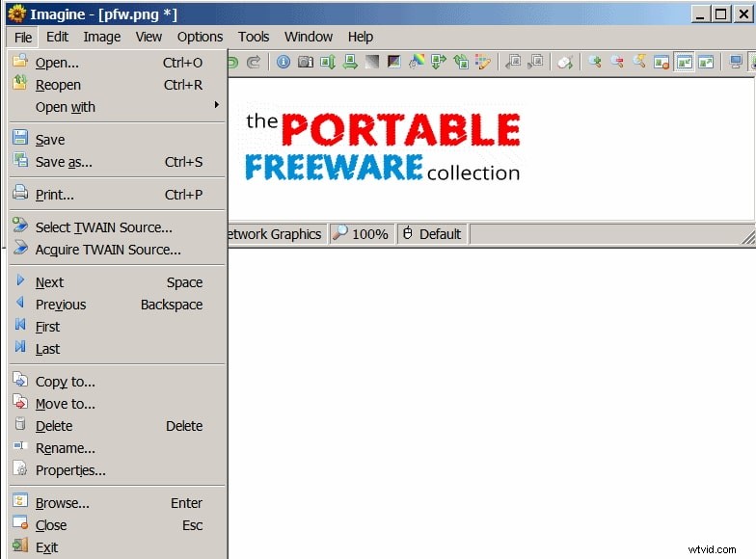Viewport: 756px width, 559px height.
Task: Open the Edit menu
Action: point(58,37)
